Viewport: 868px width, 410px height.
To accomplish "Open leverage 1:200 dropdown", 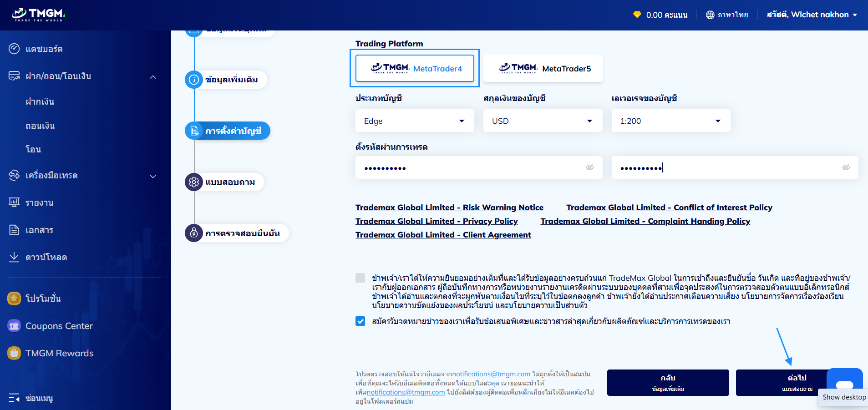I will point(671,121).
